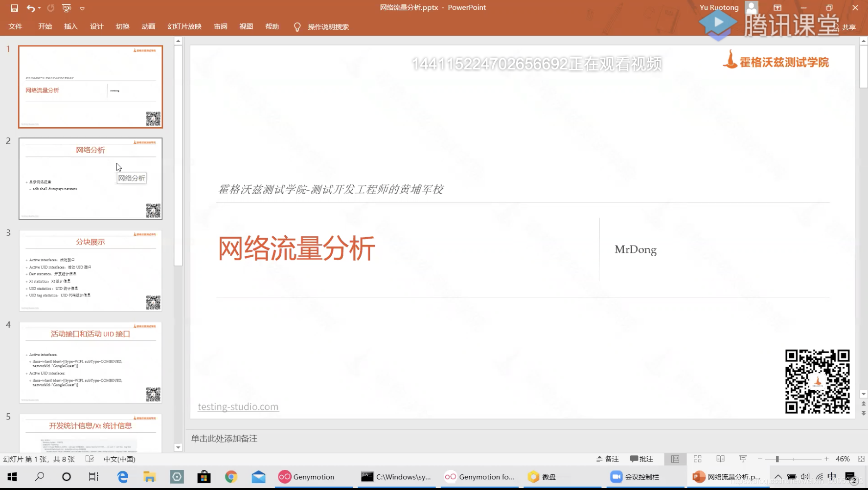Select slide 3 分块展示 thumbnail
Screen dimensions: 868x490
[91, 270]
